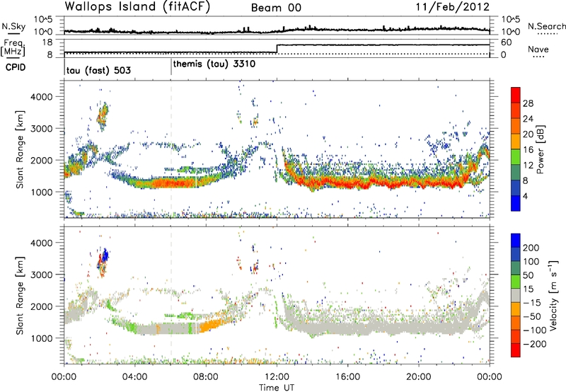This screenshot has height=392, width=566.
Task: Click the 'tau (fast) 503' text
Action: point(98,70)
